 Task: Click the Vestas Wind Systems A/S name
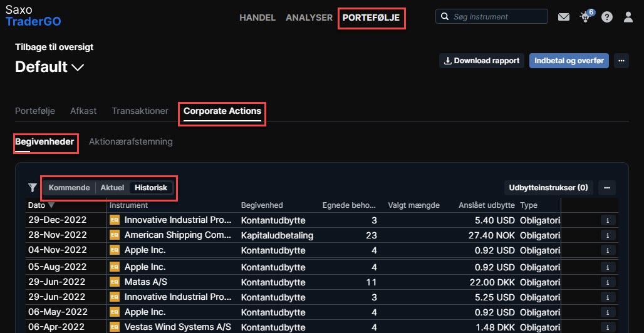pos(178,327)
